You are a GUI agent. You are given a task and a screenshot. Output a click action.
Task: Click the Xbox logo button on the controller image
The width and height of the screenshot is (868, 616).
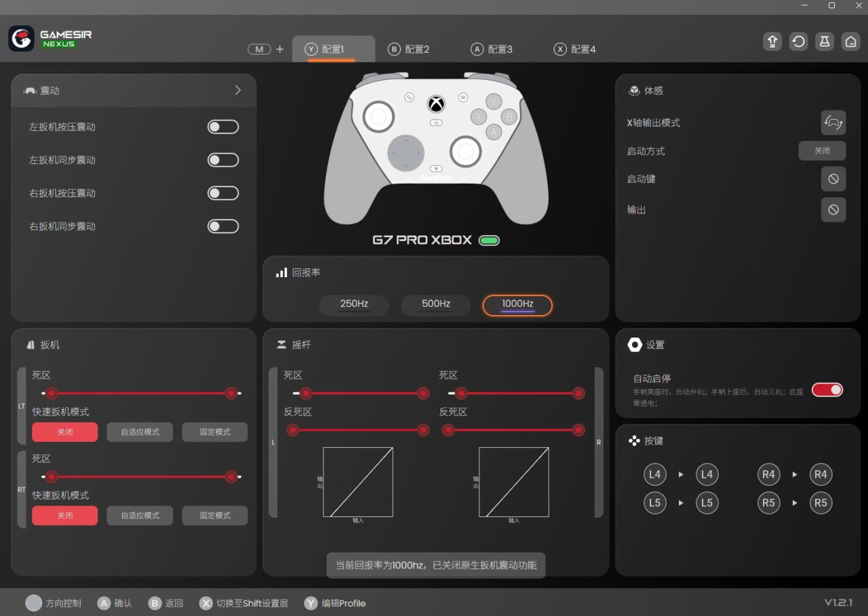(436, 104)
